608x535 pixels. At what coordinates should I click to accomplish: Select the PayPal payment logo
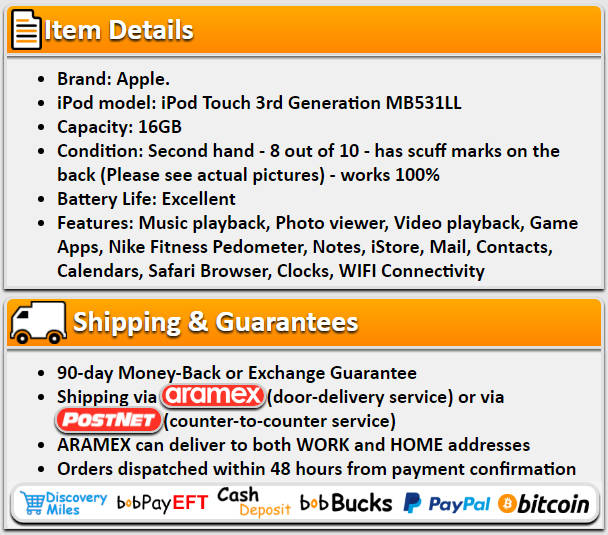(447, 503)
